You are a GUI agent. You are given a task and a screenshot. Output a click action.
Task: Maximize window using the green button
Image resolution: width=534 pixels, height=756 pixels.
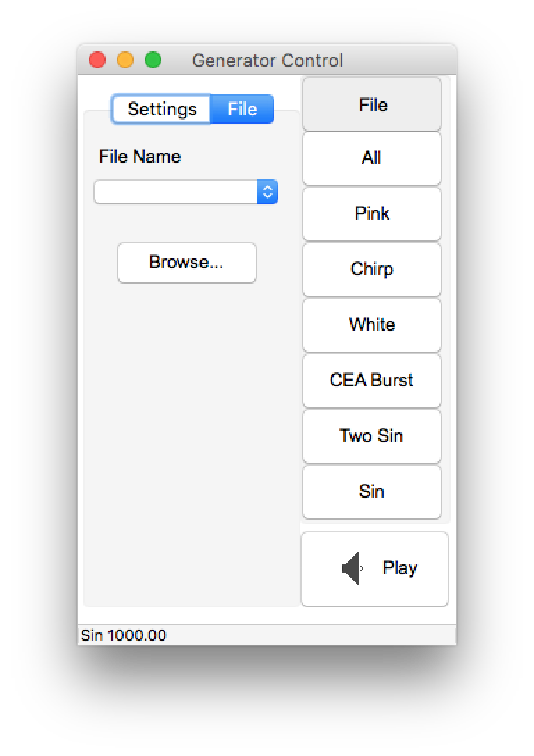click(x=154, y=60)
